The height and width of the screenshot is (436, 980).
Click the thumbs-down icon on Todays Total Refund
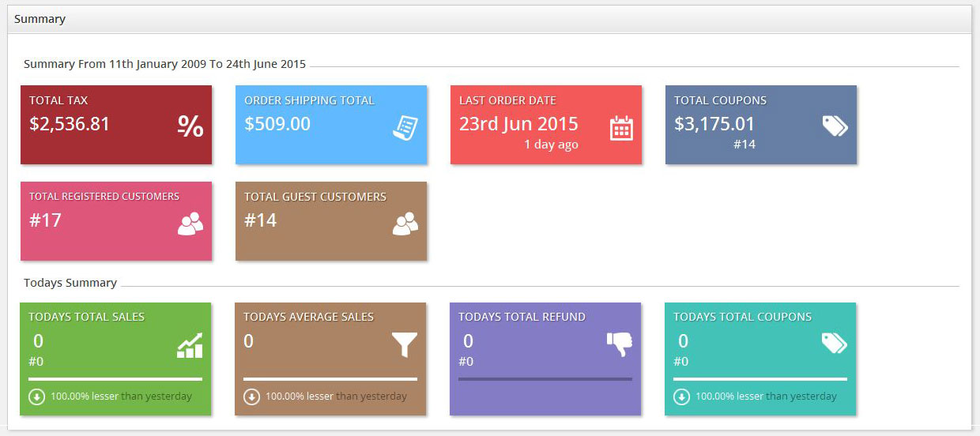(x=620, y=344)
